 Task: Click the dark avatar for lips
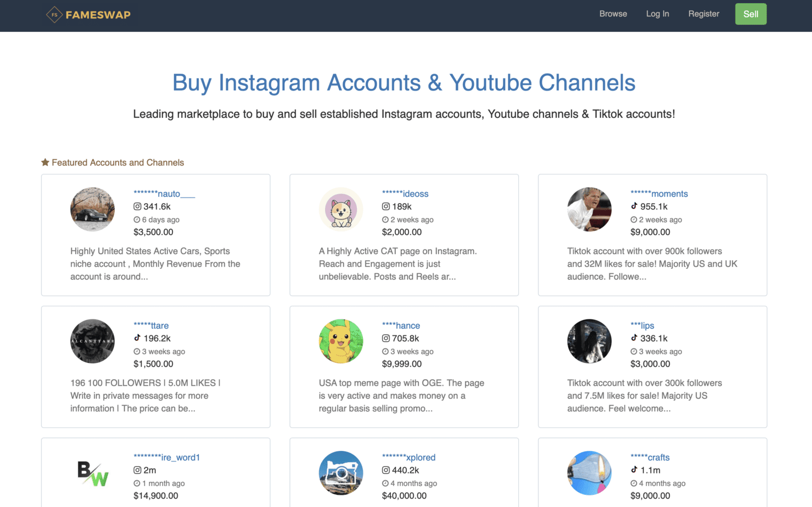coord(589,341)
